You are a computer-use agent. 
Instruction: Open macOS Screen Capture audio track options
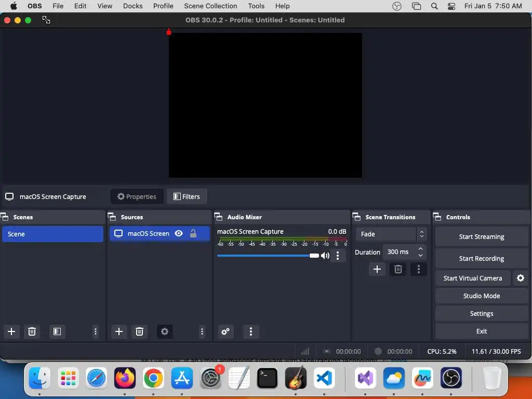(x=338, y=256)
